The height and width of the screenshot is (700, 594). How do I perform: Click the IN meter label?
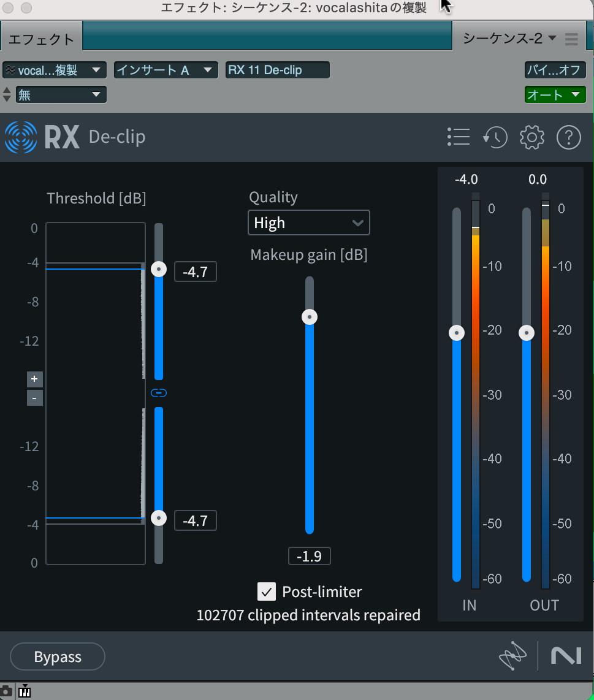469,606
